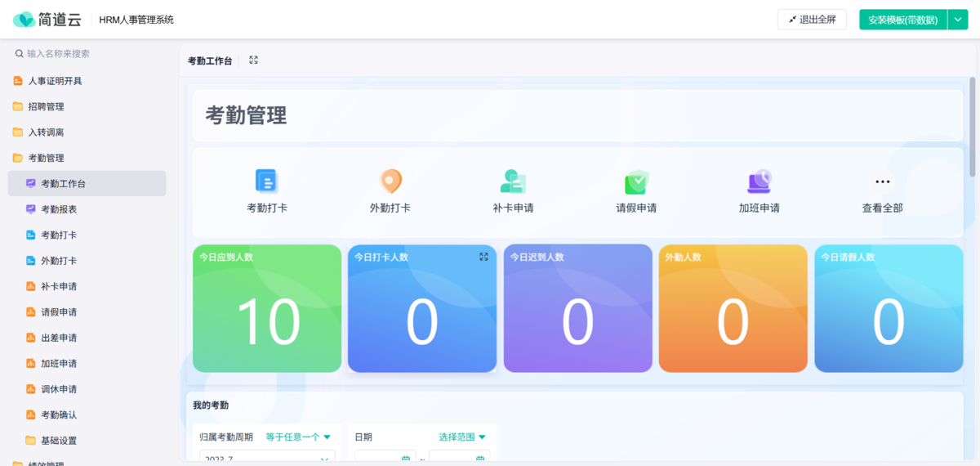This screenshot has height=466, width=980.
Task: Click the 人事证明开具 orange form icon
Action: pos(18,81)
